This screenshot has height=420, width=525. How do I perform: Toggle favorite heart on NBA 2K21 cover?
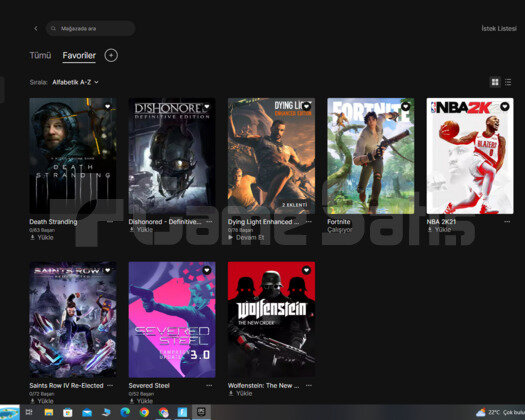[x=505, y=107]
